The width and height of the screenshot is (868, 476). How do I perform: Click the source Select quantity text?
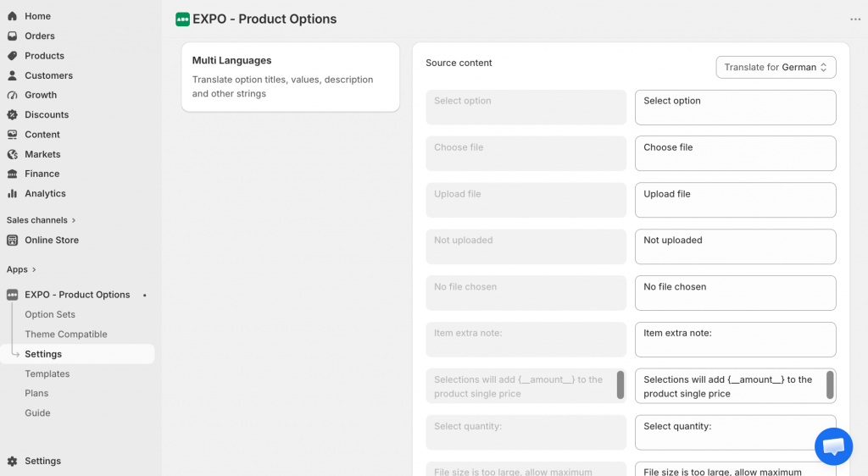(x=468, y=426)
